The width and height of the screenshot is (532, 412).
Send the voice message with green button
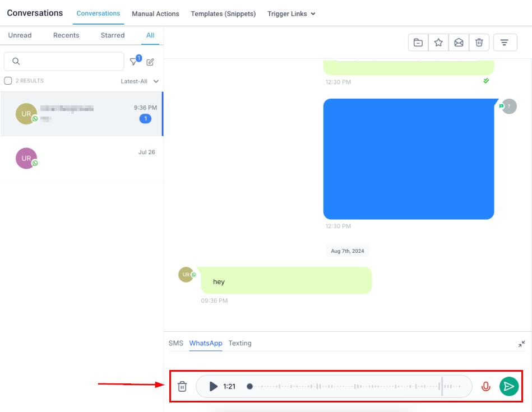(x=509, y=386)
